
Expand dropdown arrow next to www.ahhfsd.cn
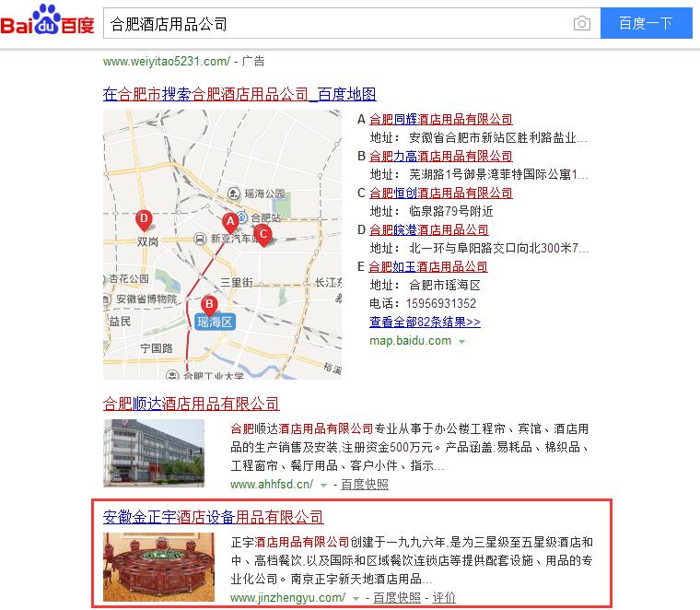323,485
